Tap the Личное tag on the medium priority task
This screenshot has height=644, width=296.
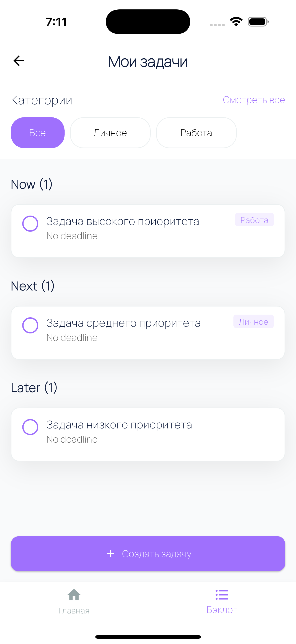(x=253, y=322)
